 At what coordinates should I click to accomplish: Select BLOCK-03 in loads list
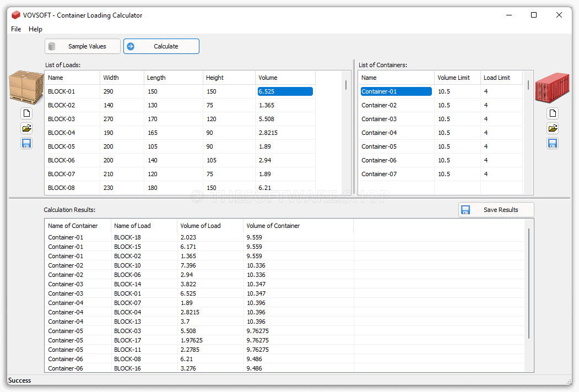61,119
